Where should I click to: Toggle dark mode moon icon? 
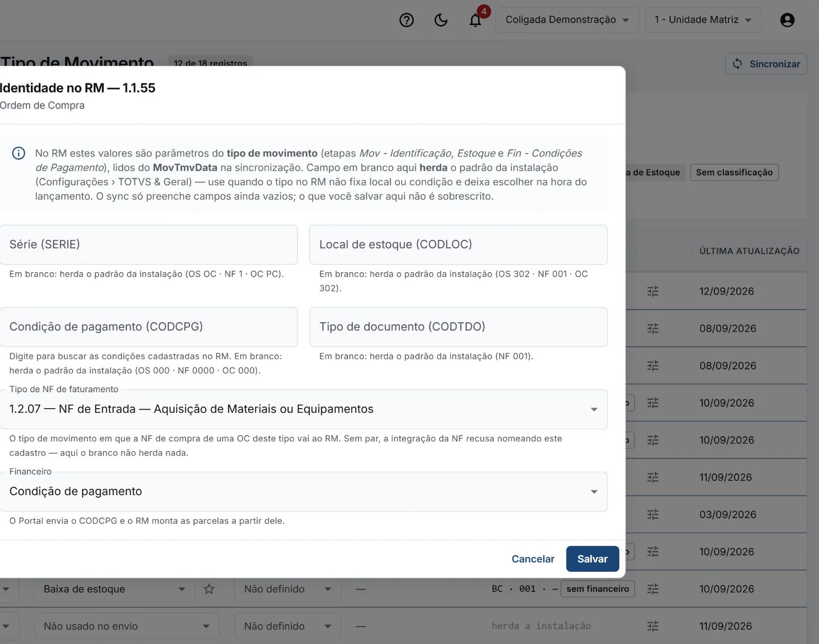coord(441,20)
